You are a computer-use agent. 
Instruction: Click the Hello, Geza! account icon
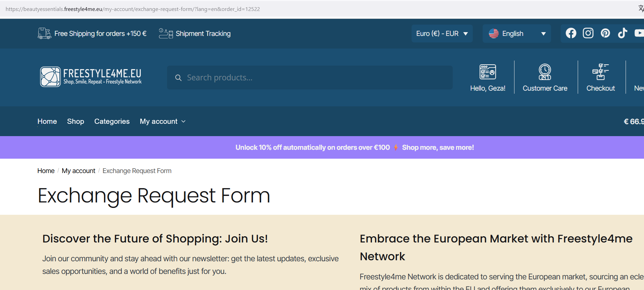[x=487, y=72]
